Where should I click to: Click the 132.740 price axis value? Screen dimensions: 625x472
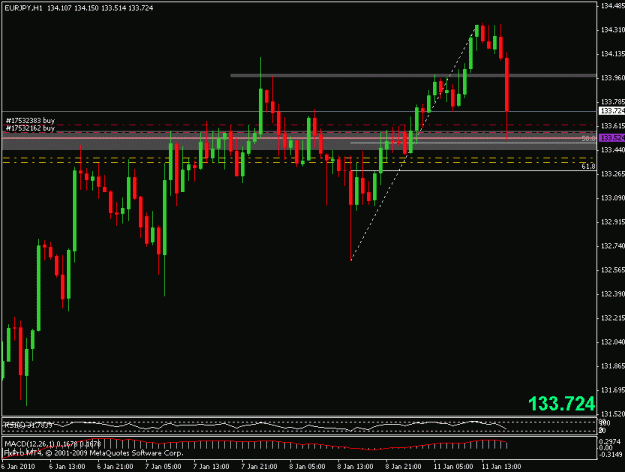(613, 246)
